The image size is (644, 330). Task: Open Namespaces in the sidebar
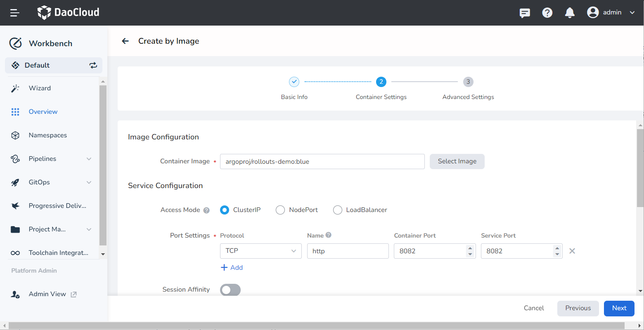click(x=47, y=135)
